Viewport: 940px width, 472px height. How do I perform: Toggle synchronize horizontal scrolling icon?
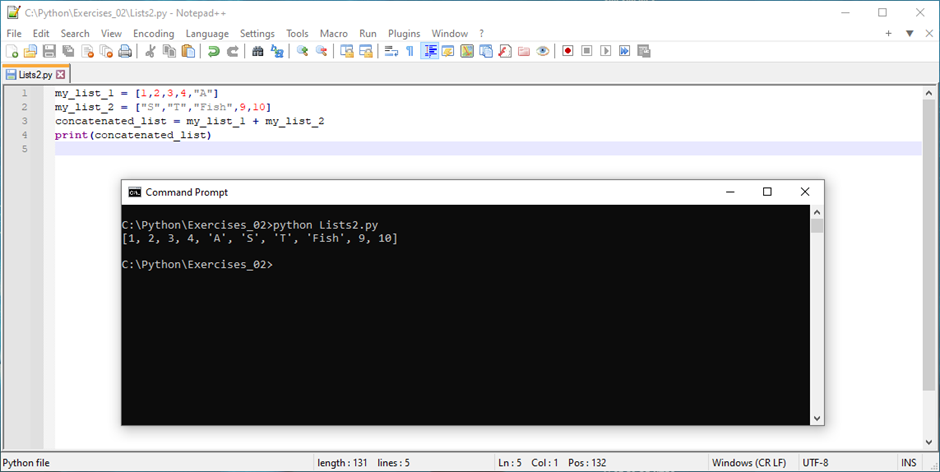(366, 52)
